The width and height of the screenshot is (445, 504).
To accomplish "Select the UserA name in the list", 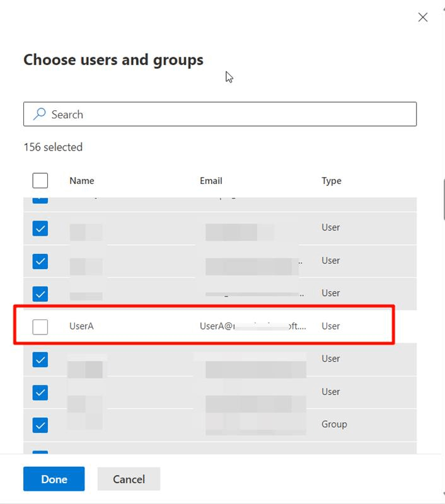I will click(x=81, y=326).
